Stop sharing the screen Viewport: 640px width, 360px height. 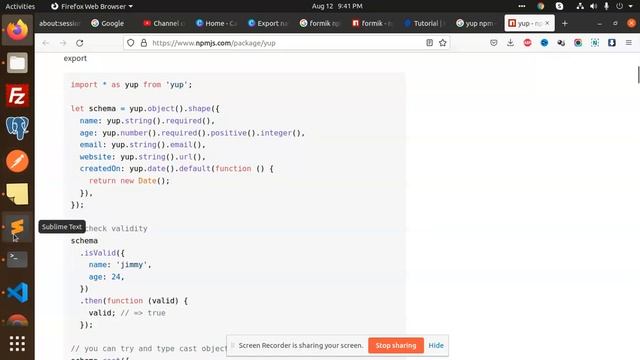coord(396,345)
